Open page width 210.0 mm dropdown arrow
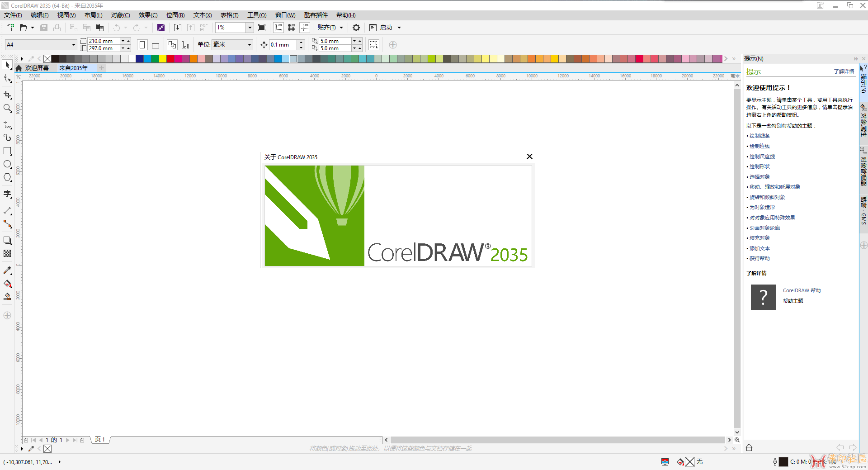Screen dimensions: 868x470 tap(123, 41)
